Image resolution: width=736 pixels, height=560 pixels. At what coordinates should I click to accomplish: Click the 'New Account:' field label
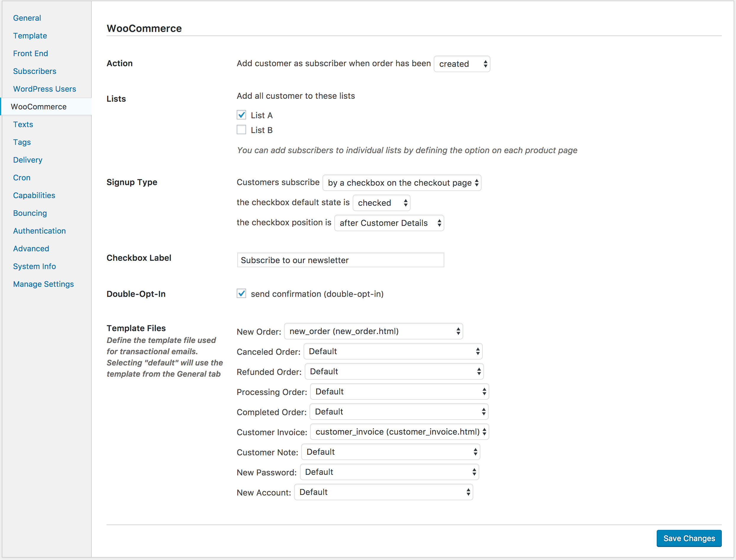pyautogui.click(x=264, y=493)
